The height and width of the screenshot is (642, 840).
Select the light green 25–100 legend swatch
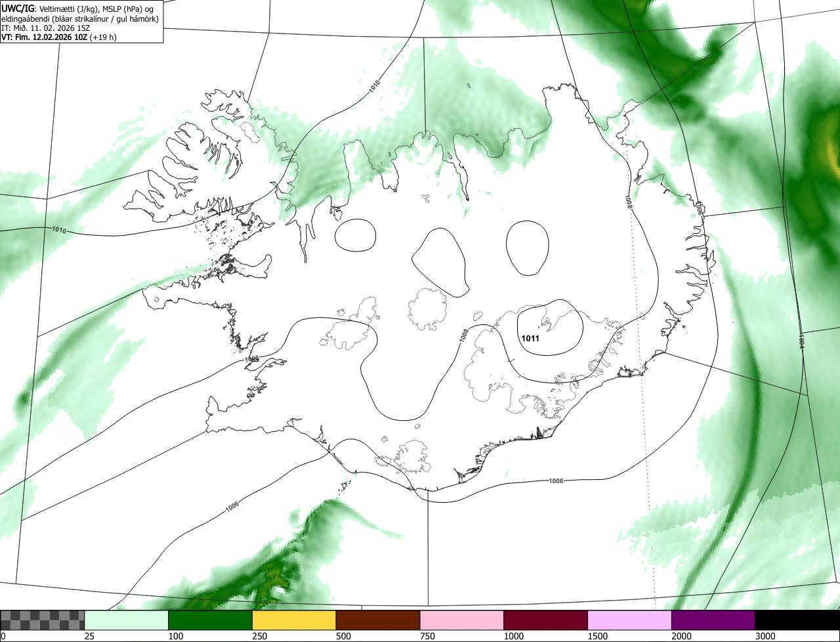point(127,620)
